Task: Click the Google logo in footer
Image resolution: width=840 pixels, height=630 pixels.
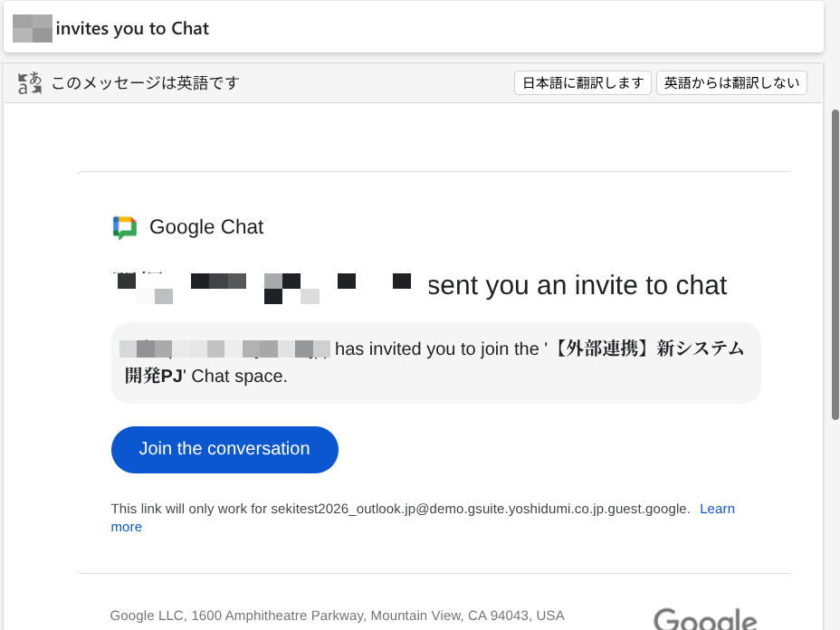Action: 705,619
